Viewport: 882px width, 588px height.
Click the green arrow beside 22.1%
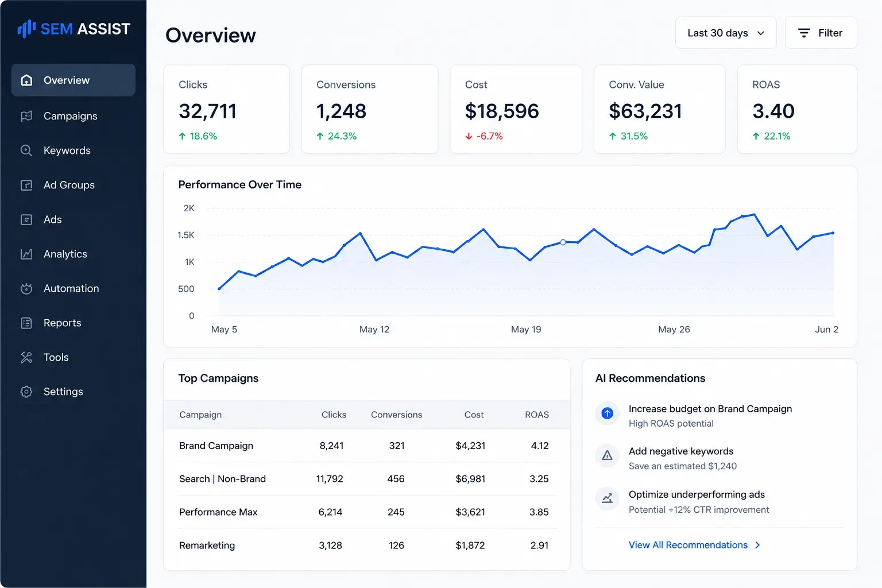756,136
